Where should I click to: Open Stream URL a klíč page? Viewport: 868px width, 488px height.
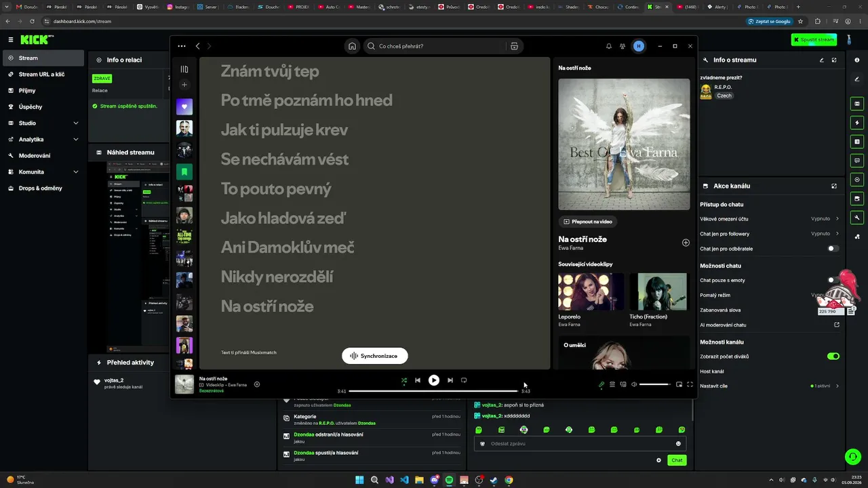click(x=43, y=74)
